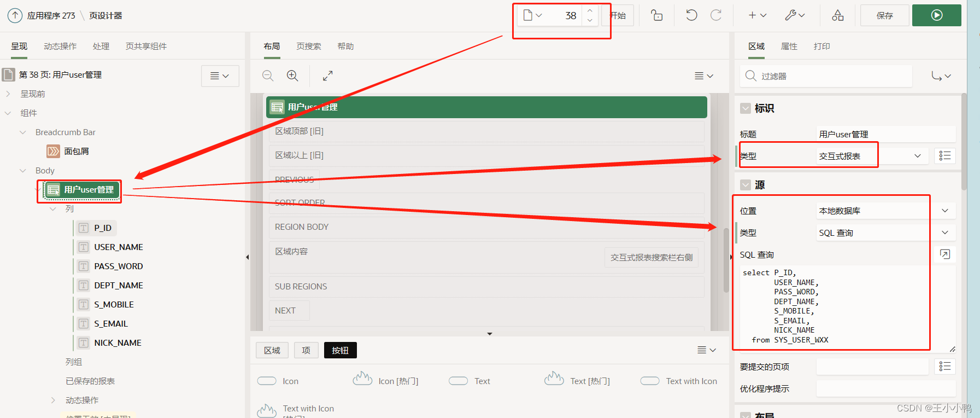Screen dimensions: 980x418
Task: Expand the 动态操作 node under region
Action: [53, 400]
